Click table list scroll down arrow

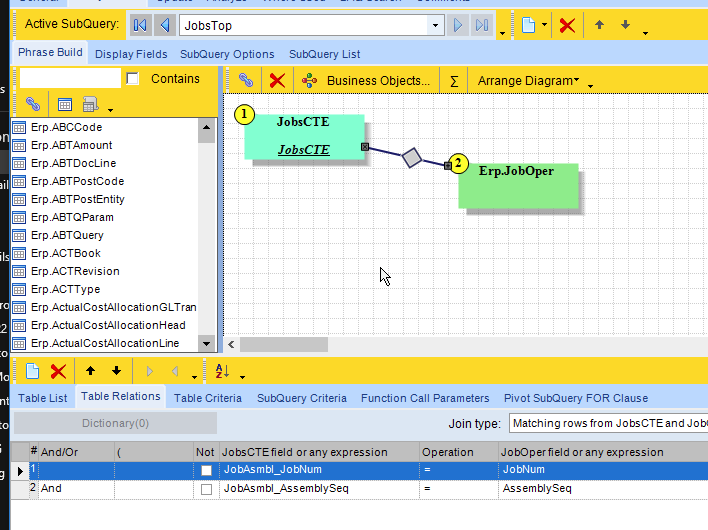[206, 344]
